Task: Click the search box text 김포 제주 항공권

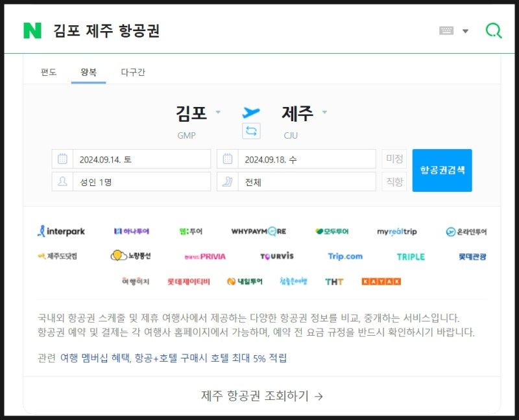Action: pyautogui.click(x=106, y=30)
